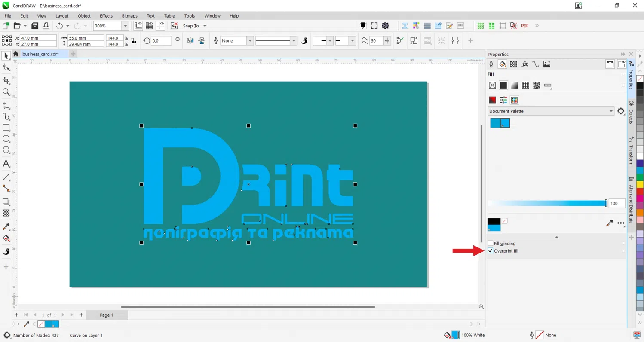Select the Crop tool
This screenshot has width=644, height=342.
tap(6, 80)
